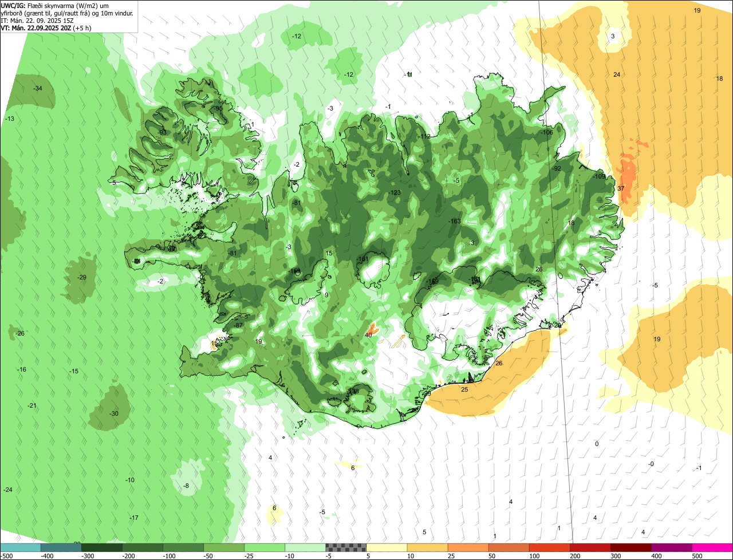
Task: Click the color bar segment between 10 and 25
Action: [427, 547]
